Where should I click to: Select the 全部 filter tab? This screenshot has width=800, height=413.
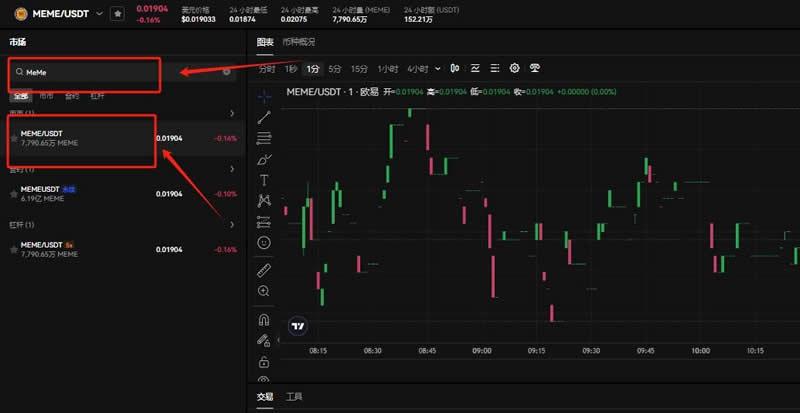(21, 95)
